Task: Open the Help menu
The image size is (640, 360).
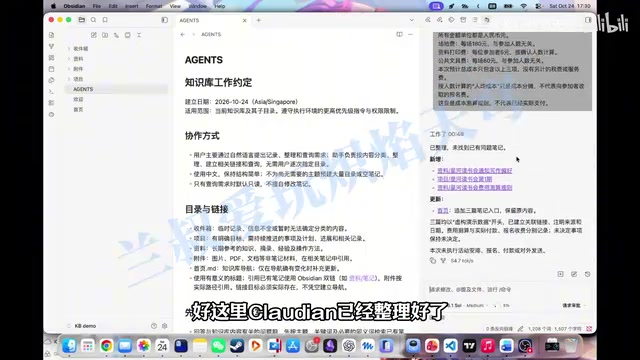Action: click(x=220, y=6)
